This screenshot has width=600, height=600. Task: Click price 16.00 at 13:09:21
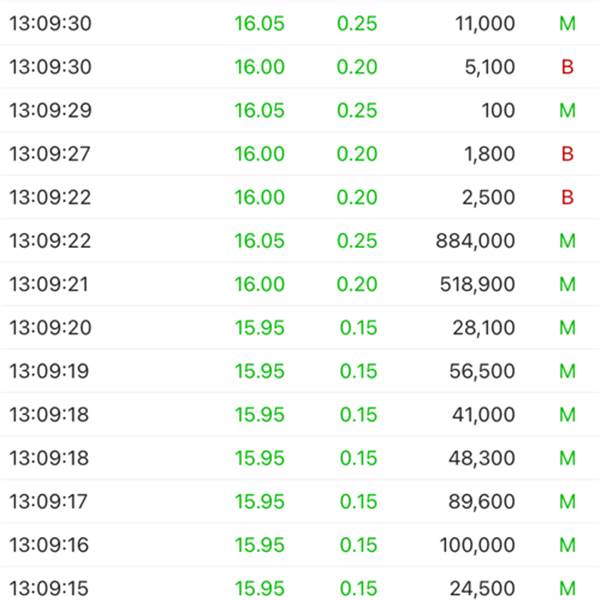pyautogui.click(x=259, y=284)
